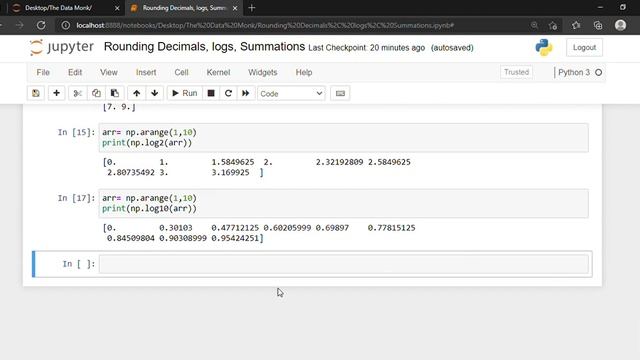Open the Kernel menu

pos(218,72)
